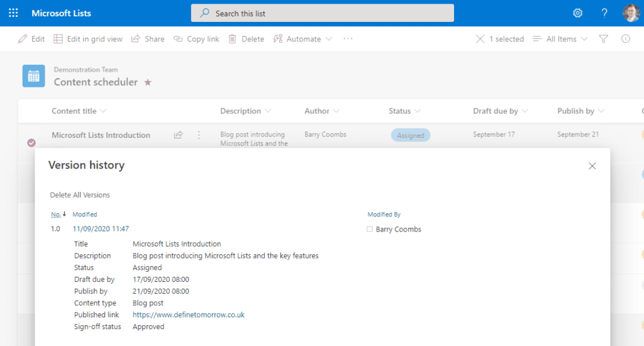Open the definetomorrow.co.uk published link
This screenshot has height=346, width=644.
click(x=189, y=315)
